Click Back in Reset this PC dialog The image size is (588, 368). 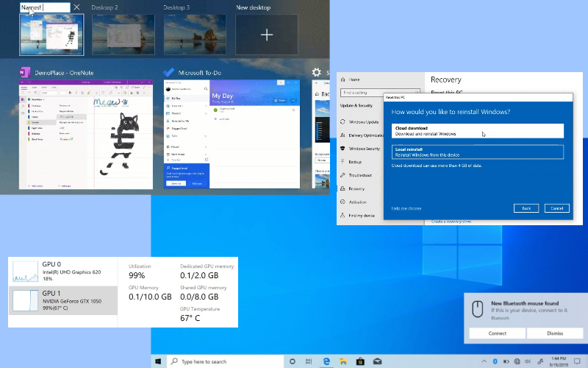[x=526, y=208]
